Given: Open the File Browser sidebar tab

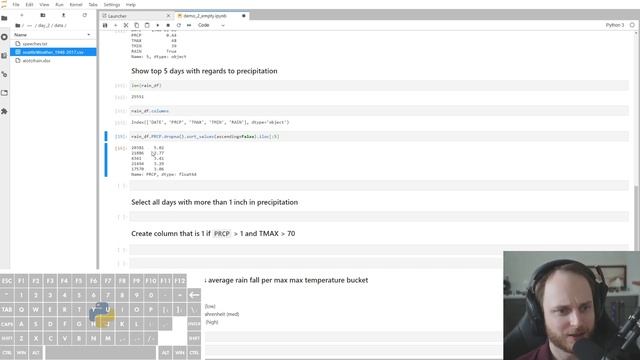Looking at the screenshot, I should click(4, 18).
